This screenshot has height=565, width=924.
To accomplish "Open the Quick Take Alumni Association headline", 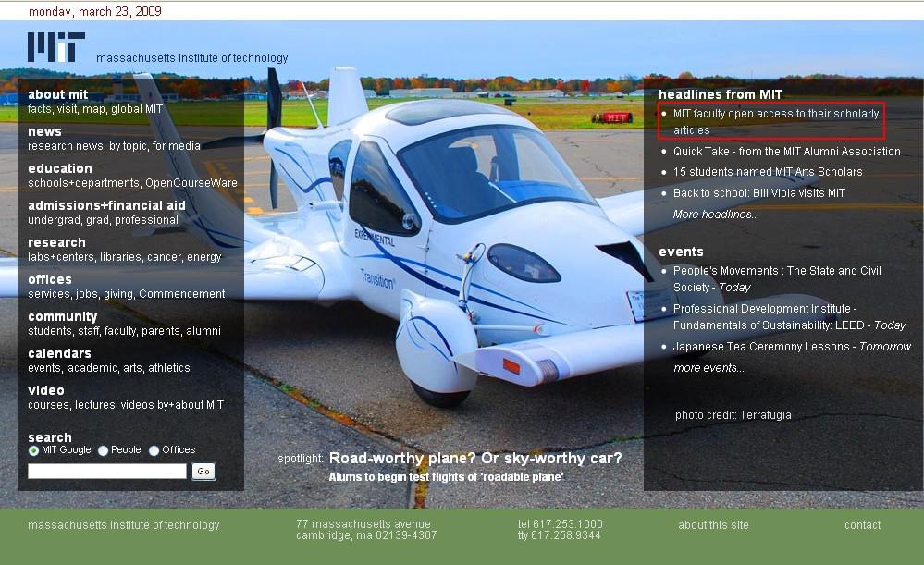I will pyautogui.click(x=787, y=152).
